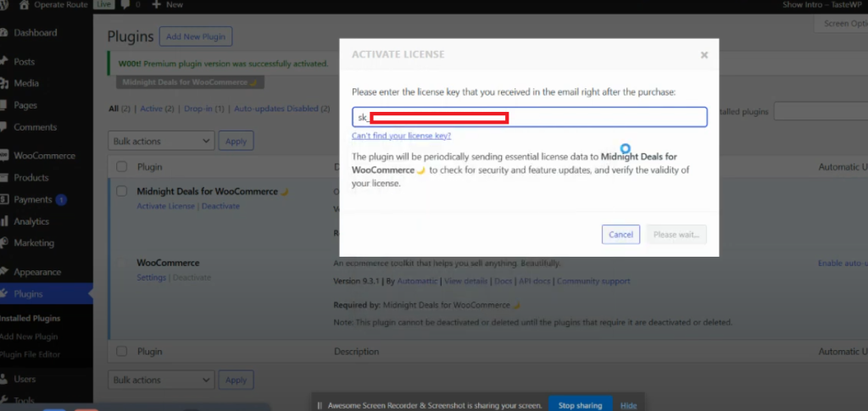The image size is (868, 411).
Task: Go to Media in the sidebar
Action: point(25,83)
